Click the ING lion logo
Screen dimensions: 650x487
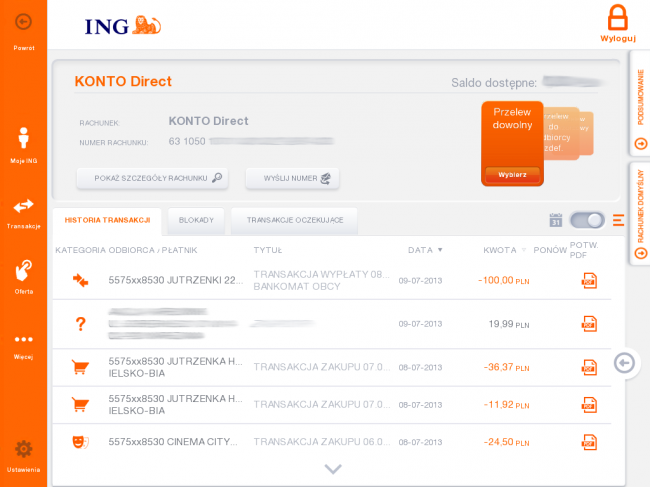pos(147,25)
